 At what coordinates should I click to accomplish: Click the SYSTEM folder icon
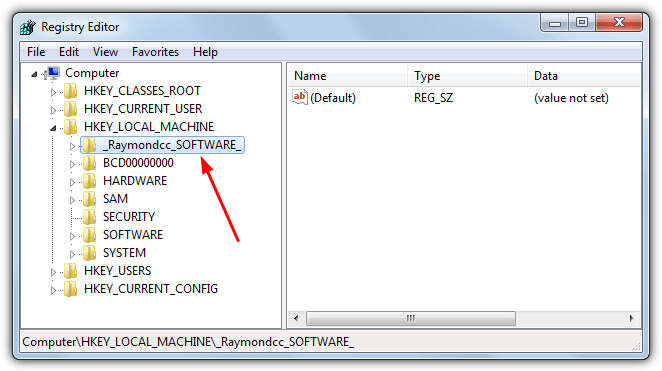(89, 253)
